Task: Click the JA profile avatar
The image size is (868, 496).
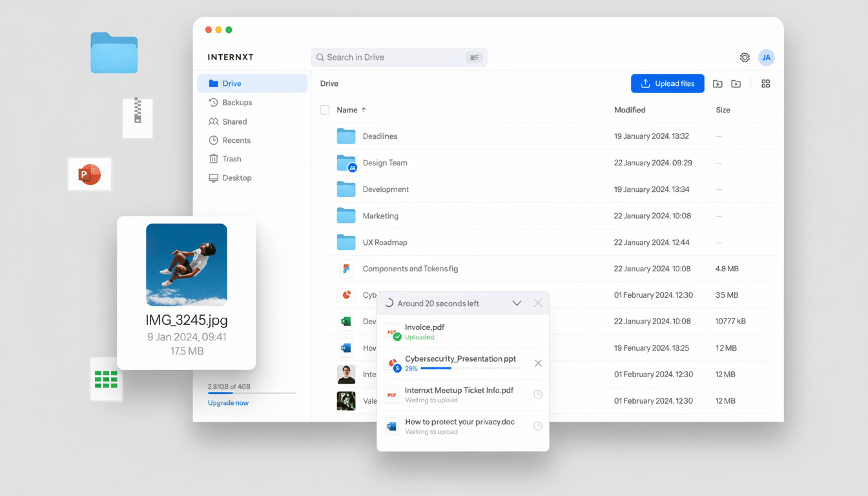Action: [x=767, y=57]
